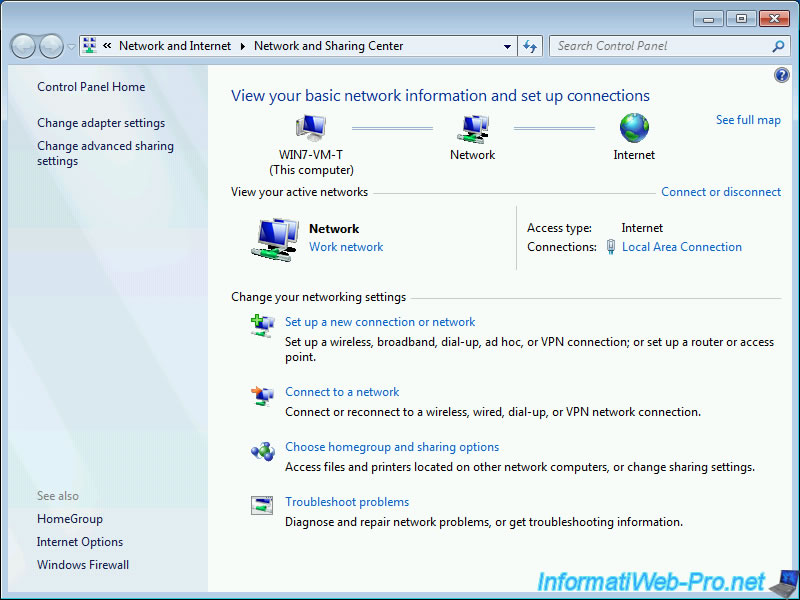Show hidden breadcrumb levels via double chevron
This screenshot has width=800, height=600.
107,45
